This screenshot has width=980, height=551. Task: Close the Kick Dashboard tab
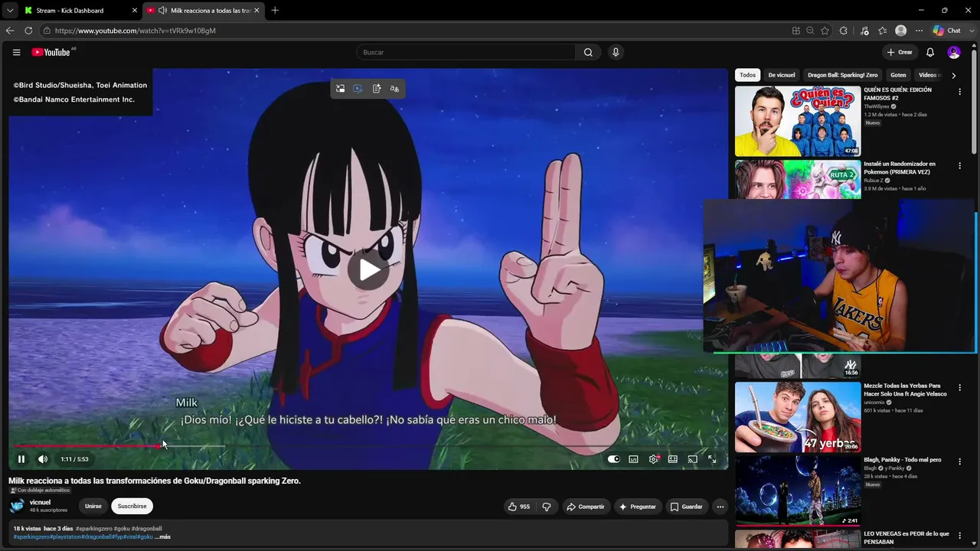[135, 11]
